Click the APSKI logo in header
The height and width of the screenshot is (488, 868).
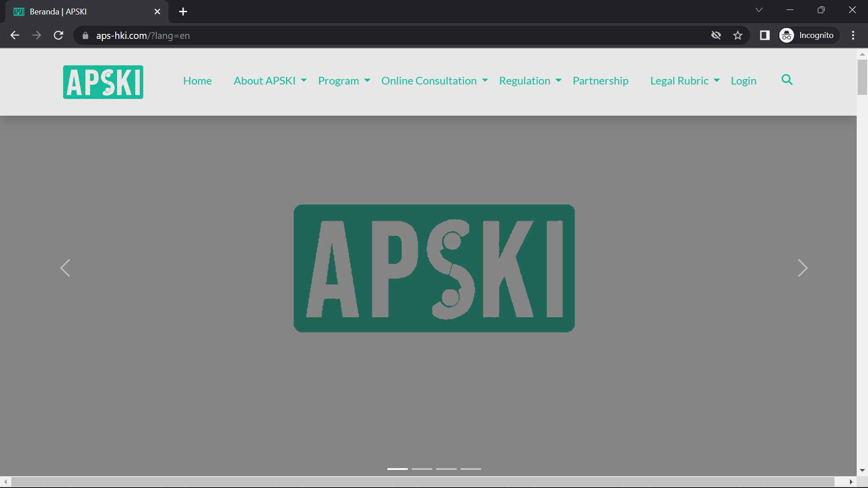click(103, 82)
